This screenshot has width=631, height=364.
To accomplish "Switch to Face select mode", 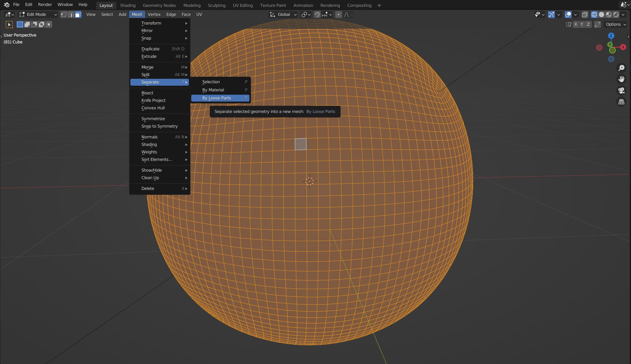I will point(78,14).
